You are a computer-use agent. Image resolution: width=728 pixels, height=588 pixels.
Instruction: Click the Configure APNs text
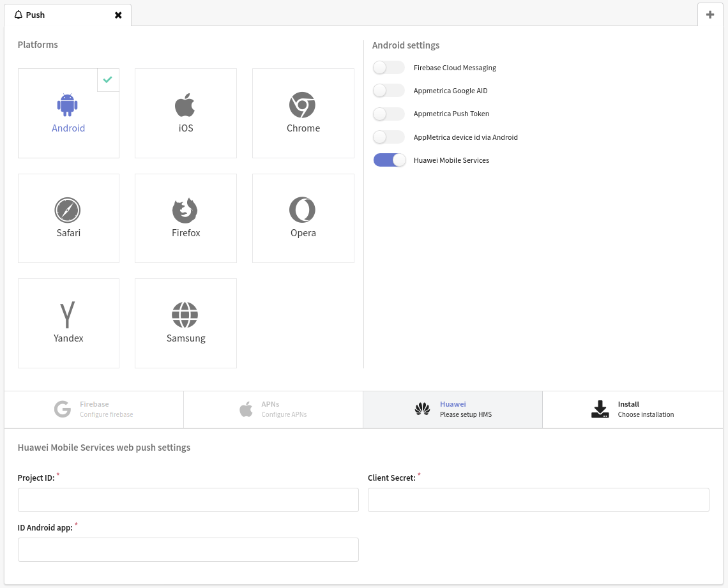[x=284, y=414]
